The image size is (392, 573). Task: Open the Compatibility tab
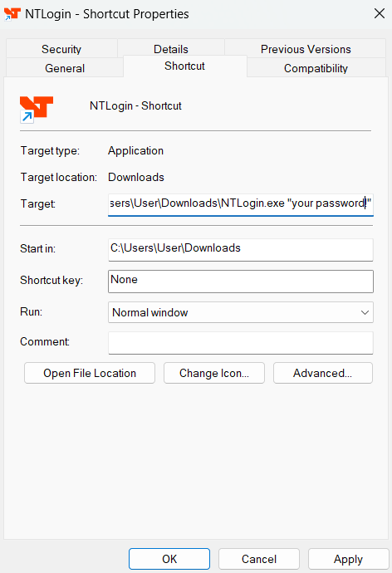click(x=316, y=68)
